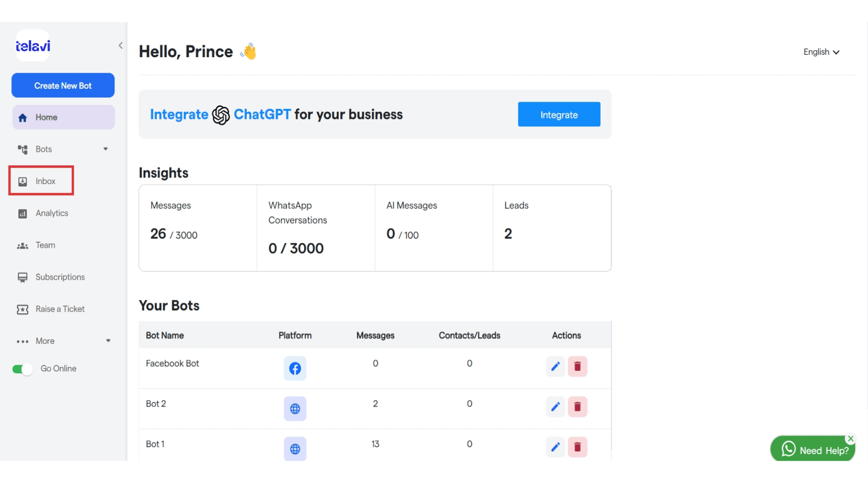The height and width of the screenshot is (490, 868).
Task: Expand the Bots submenu arrow
Action: coord(106,149)
